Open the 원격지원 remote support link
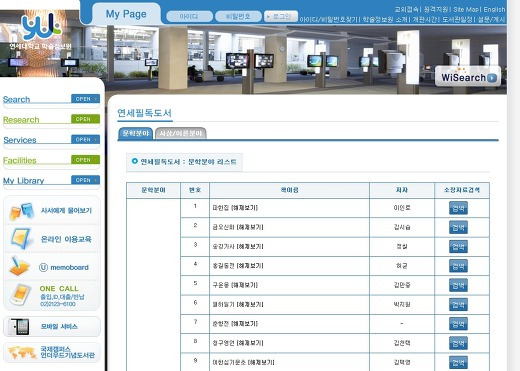Screen dimensions: 520x371 click(436, 9)
